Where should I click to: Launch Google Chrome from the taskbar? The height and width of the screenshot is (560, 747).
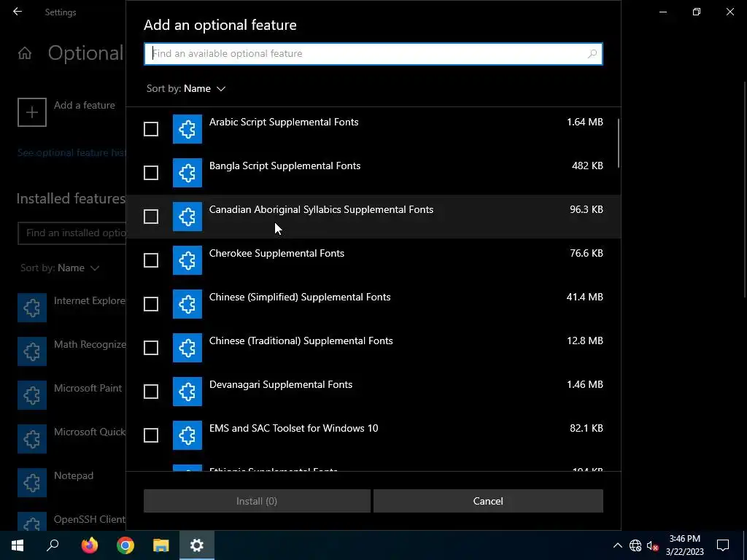click(x=125, y=545)
